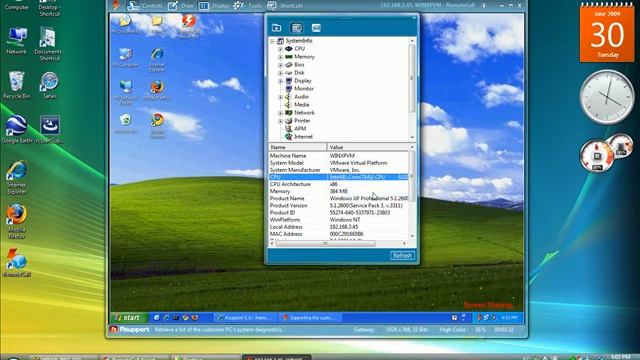Select remote My Computer desktop icon

coord(125,58)
